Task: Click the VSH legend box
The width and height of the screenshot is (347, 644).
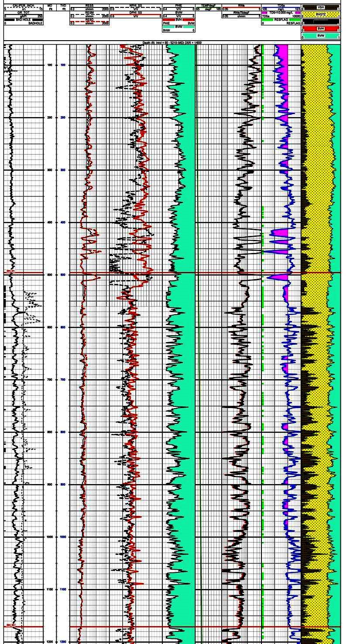Action: pos(320,7)
